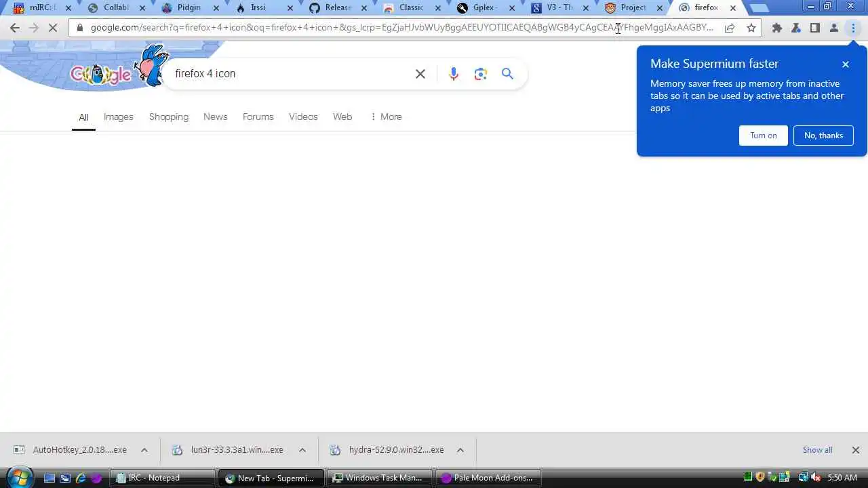The width and height of the screenshot is (868, 488).
Task: Close the Pidgin tab
Action: pyautogui.click(x=216, y=8)
